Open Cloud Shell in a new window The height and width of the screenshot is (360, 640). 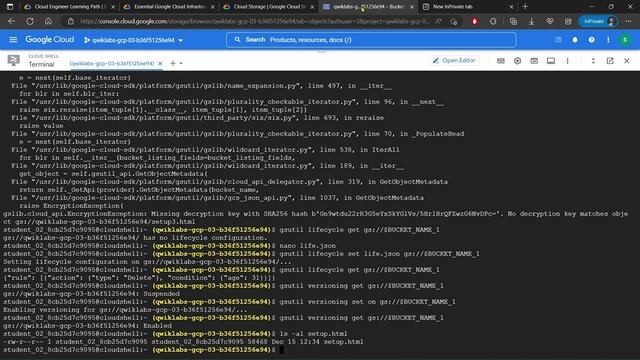[610, 61]
